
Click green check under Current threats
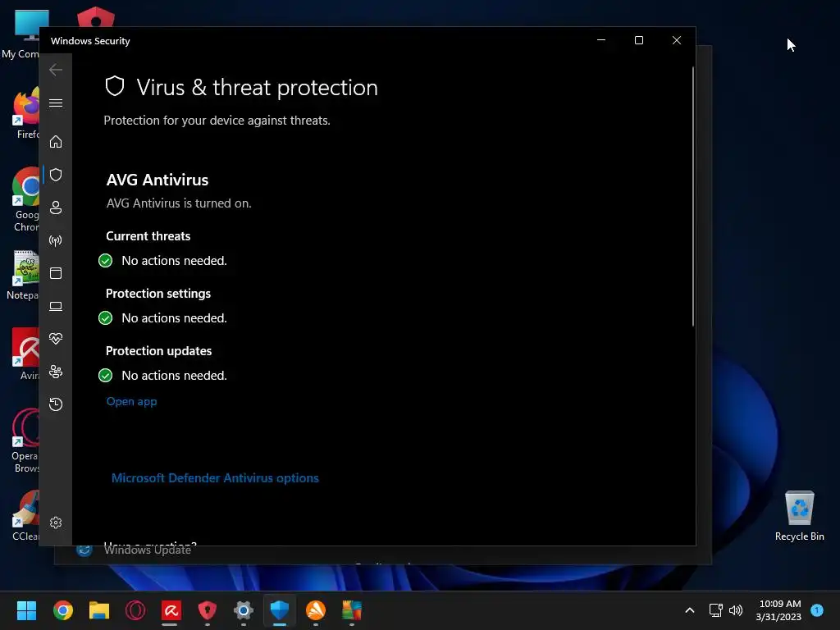pyautogui.click(x=106, y=261)
